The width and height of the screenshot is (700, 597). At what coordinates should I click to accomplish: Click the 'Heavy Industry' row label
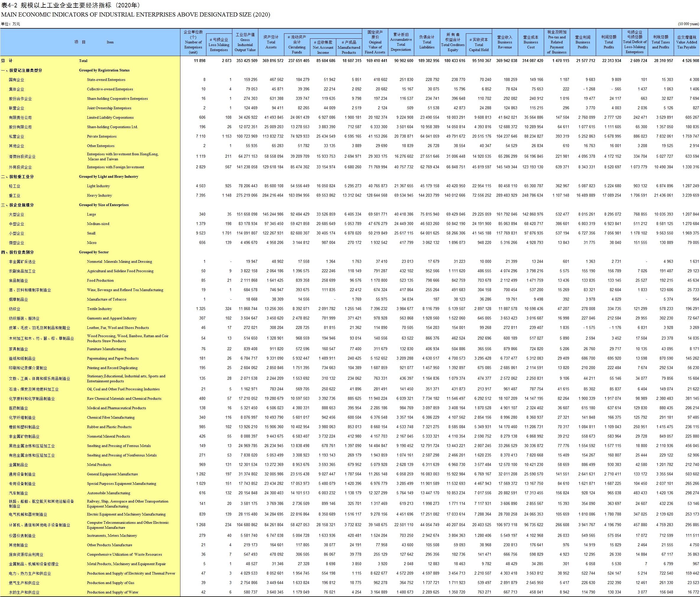click(99, 196)
